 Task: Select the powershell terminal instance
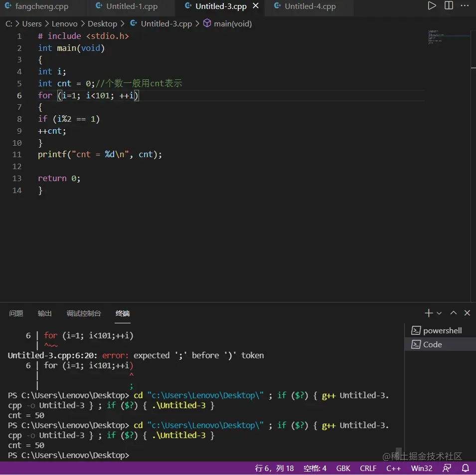click(442, 330)
